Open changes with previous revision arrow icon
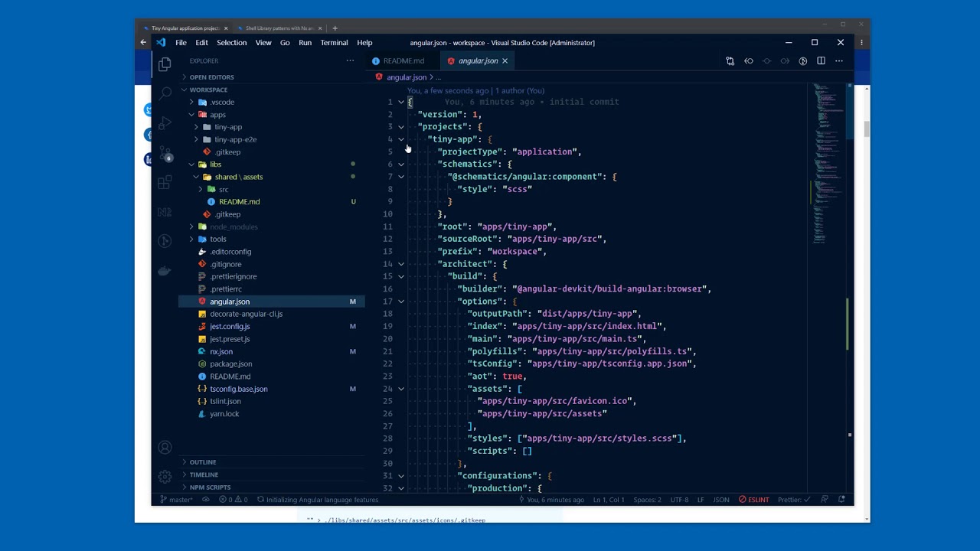Screen dimensions: 980x551 coord(749,61)
